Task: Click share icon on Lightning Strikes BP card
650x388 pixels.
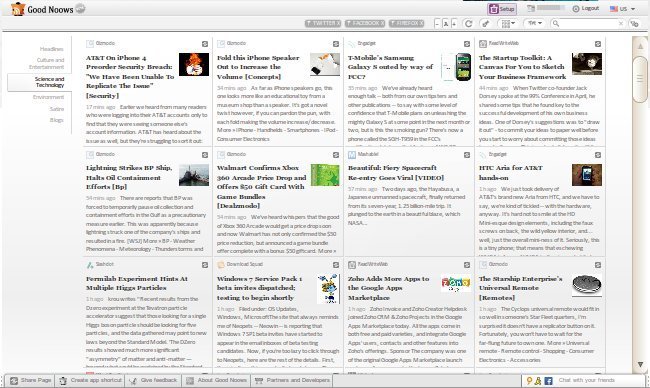Action: coord(205,155)
